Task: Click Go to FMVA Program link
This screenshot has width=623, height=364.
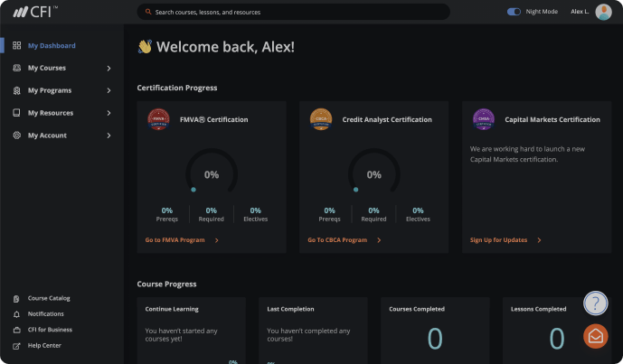Action: tap(175, 240)
